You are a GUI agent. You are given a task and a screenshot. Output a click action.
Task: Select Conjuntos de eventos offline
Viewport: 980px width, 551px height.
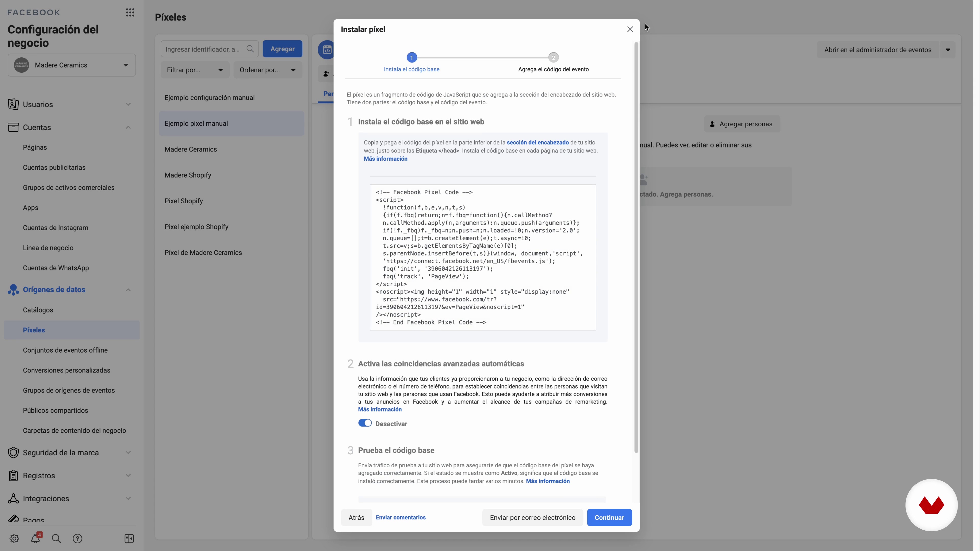click(x=65, y=350)
